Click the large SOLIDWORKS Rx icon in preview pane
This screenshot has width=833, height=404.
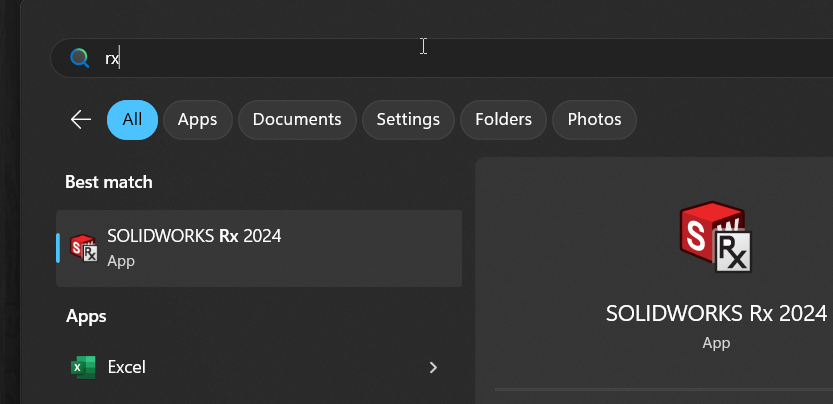715,237
